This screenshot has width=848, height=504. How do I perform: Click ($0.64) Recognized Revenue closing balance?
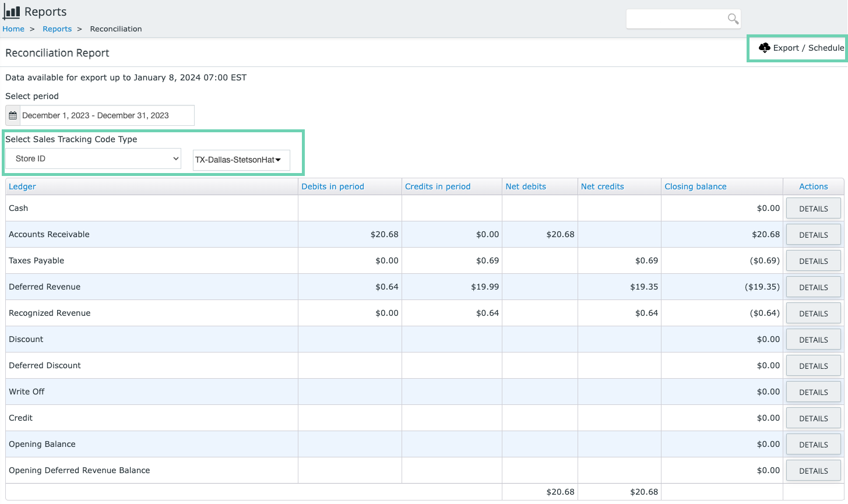click(765, 313)
